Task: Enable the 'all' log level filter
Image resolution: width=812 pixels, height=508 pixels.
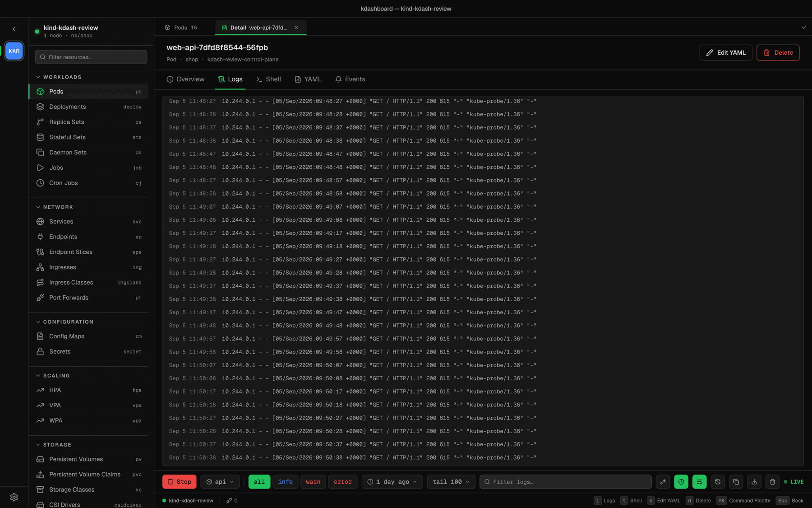Action: coord(259,482)
